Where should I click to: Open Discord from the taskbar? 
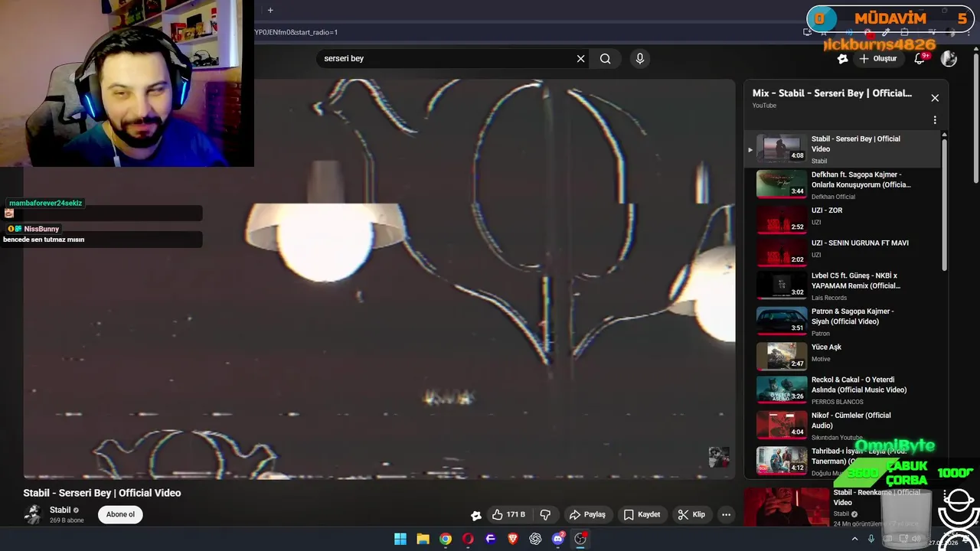(558, 539)
